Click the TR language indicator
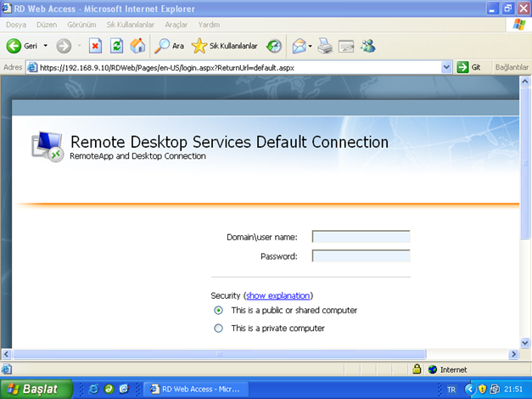This screenshot has height=399, width=532. pyautogui.click(x=451, y=390)
